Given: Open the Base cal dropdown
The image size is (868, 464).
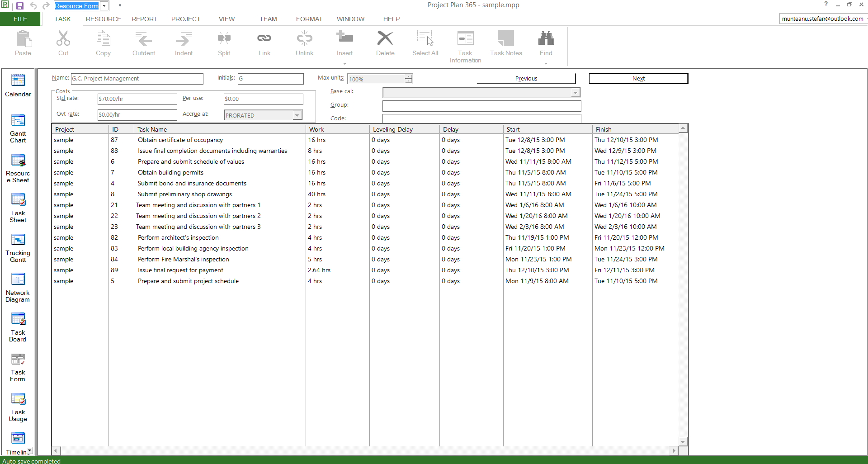Looking at the screenshot, I should tap(575, 92).
